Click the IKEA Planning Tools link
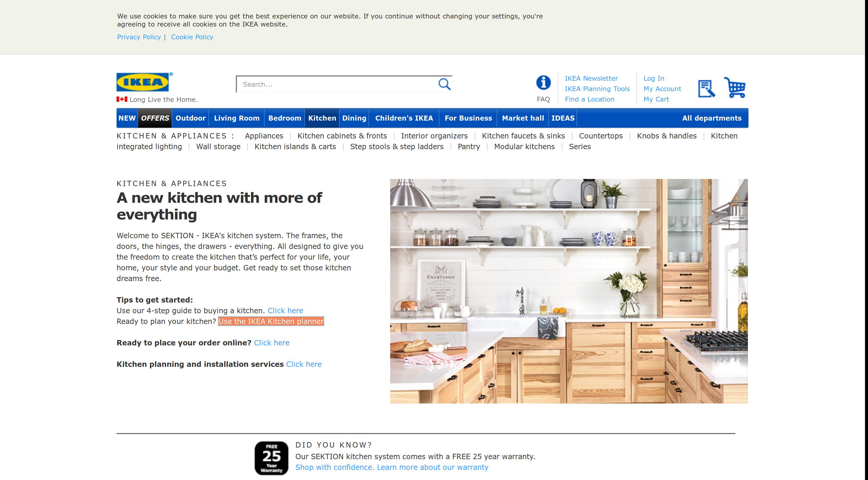This screenshot has width=868, height=480. pyautogui.click(x=597, y=89)
